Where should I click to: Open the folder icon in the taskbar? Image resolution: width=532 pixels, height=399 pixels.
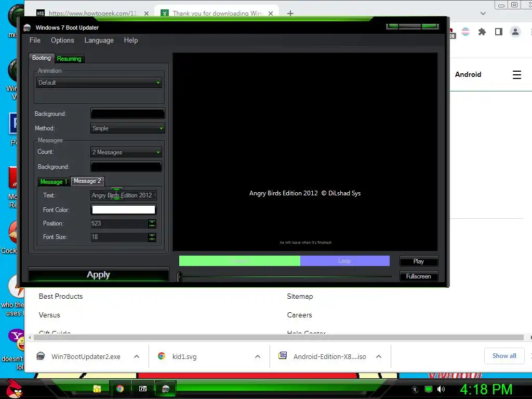pyautogui.click(x=97, y=389)
